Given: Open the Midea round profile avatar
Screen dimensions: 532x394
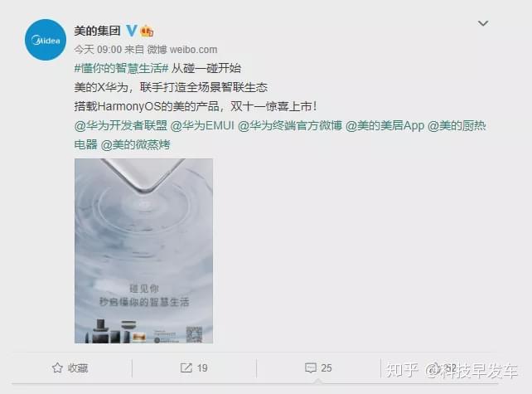Looking at the screenshot, I should pyautogui.click(x=46, y=40).
